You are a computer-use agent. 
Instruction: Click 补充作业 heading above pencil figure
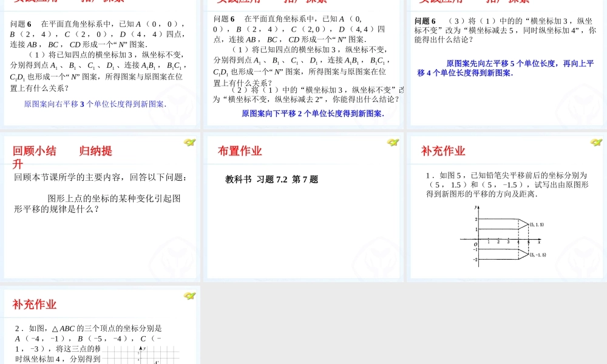pyautogui.click(x=443, y=151)
